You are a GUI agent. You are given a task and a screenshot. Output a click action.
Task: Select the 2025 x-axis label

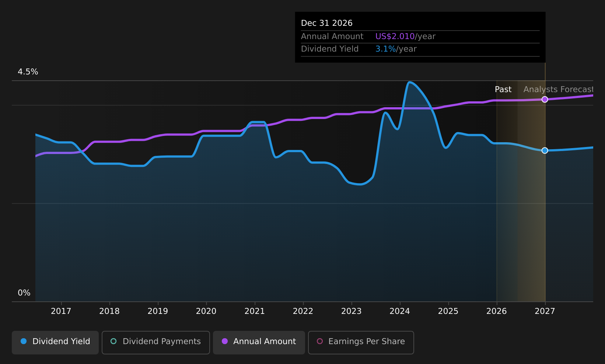coord(448,311)
